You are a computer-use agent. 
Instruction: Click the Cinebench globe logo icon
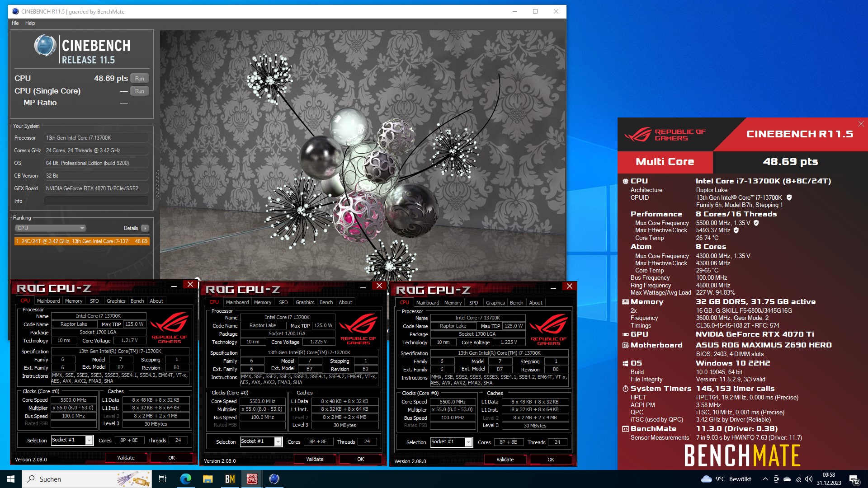coord(45,46)
